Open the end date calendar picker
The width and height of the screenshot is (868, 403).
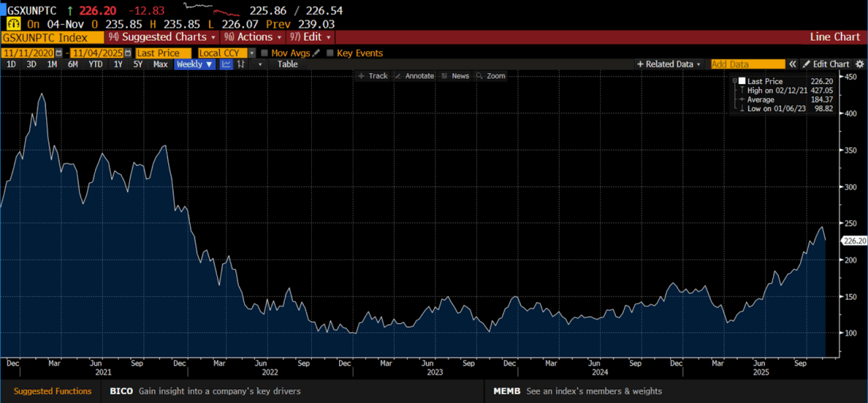[x=127, y=53]
